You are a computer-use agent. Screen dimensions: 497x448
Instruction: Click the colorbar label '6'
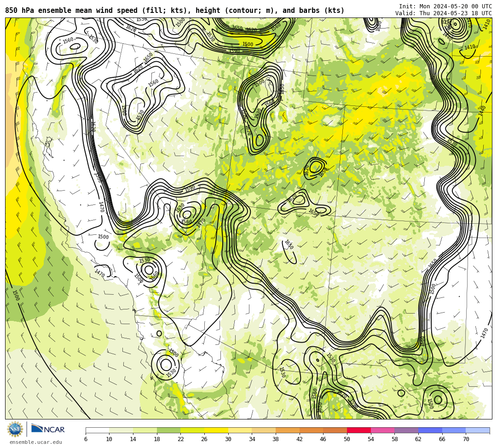pyautogui.click(x=86, y=439)
